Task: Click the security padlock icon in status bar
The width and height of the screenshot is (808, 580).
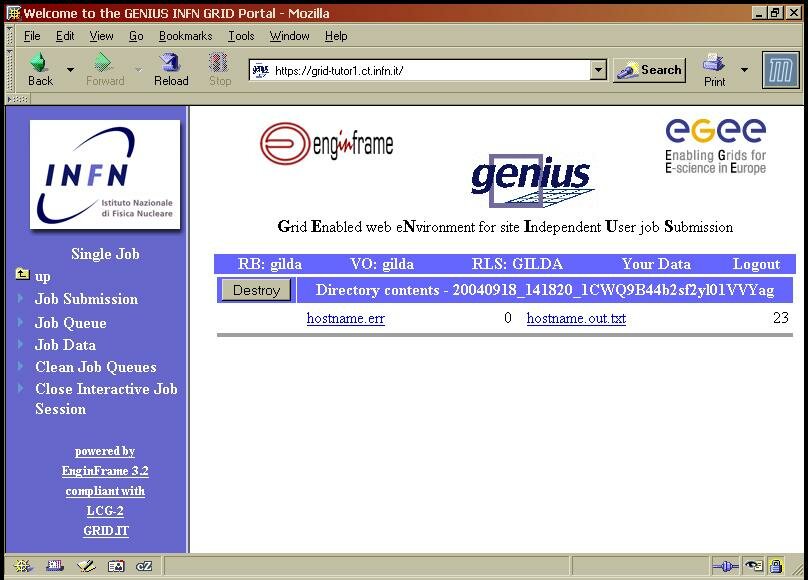Action: tap(775, 567)
